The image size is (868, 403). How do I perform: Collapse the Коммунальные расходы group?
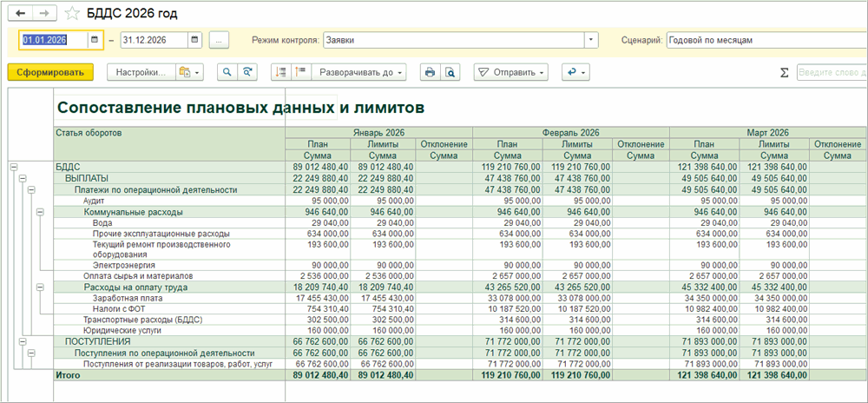(x=39, y=211)
